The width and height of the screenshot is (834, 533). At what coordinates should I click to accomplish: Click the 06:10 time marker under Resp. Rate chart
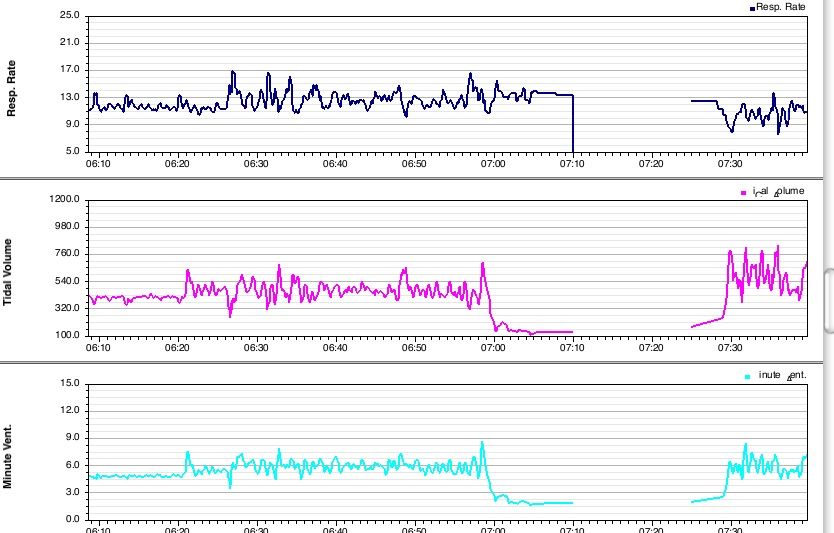[x=98, y=163]
